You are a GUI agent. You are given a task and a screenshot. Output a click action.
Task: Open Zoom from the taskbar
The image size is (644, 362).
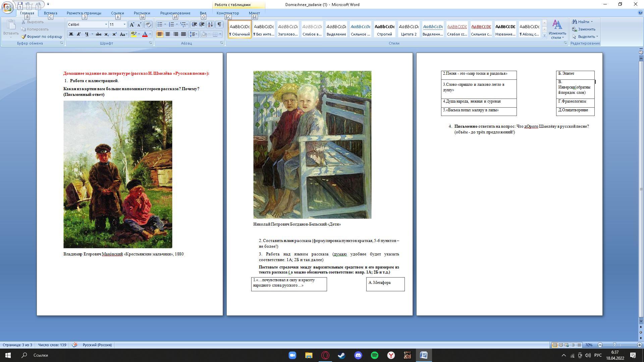click(292, 355)
